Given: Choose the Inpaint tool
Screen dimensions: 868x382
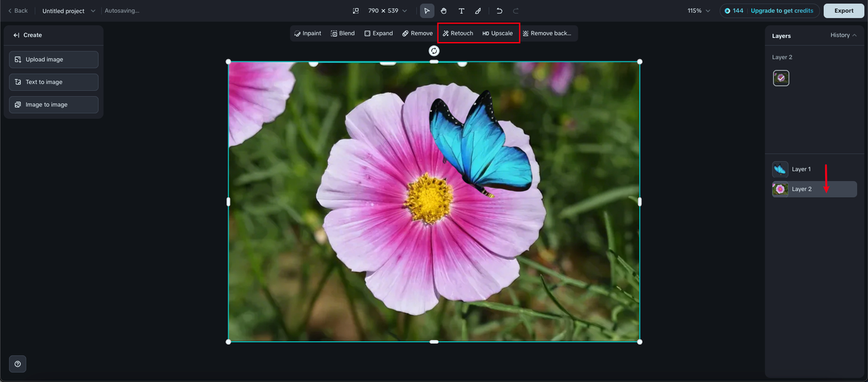Looking at the screenshot, I should [308, 33].
